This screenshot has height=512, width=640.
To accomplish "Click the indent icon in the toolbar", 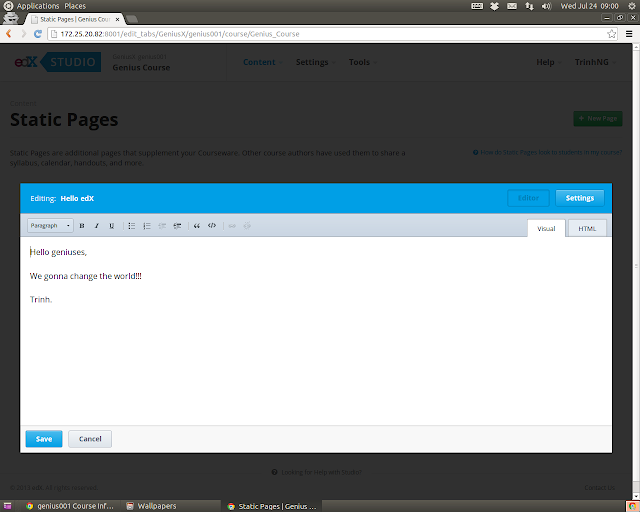I will pyautogui.click(x=177, y=226).
